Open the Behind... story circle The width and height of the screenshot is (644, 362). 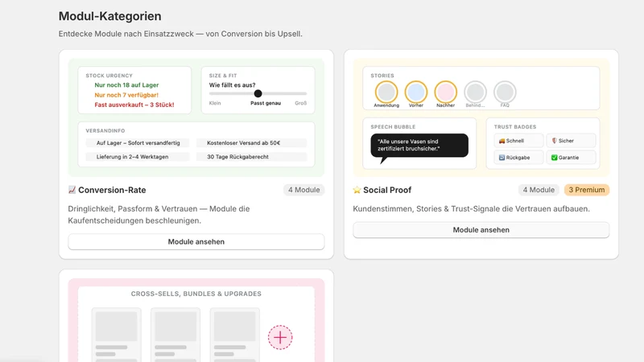point(475,92)
